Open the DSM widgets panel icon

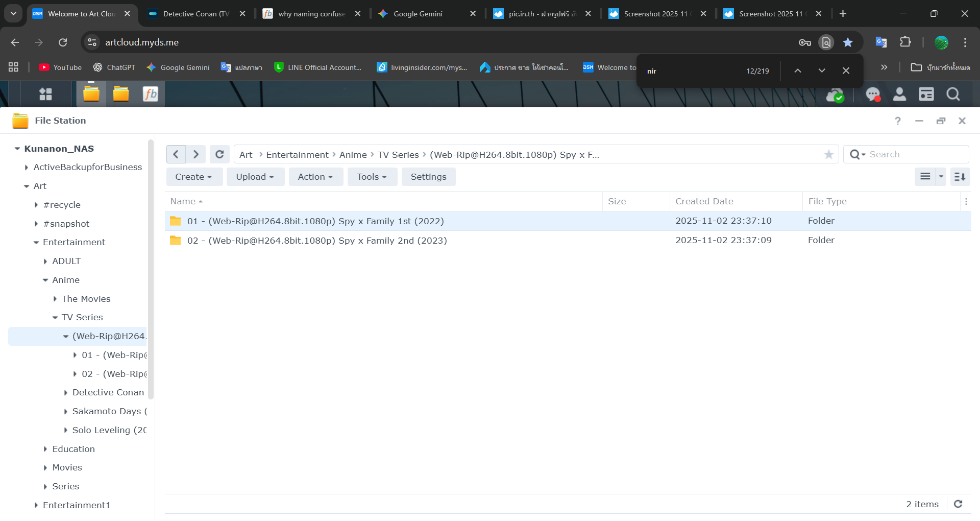pos(926,94)
